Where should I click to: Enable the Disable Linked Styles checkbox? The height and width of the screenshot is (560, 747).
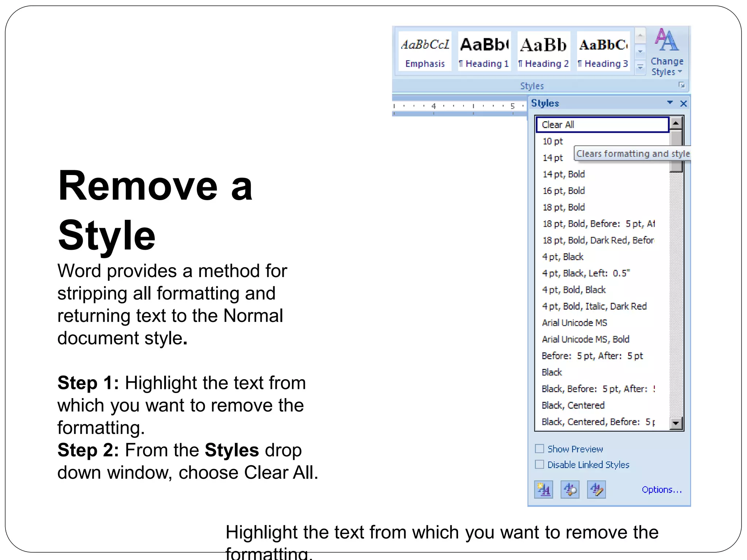tap(539, 464)
